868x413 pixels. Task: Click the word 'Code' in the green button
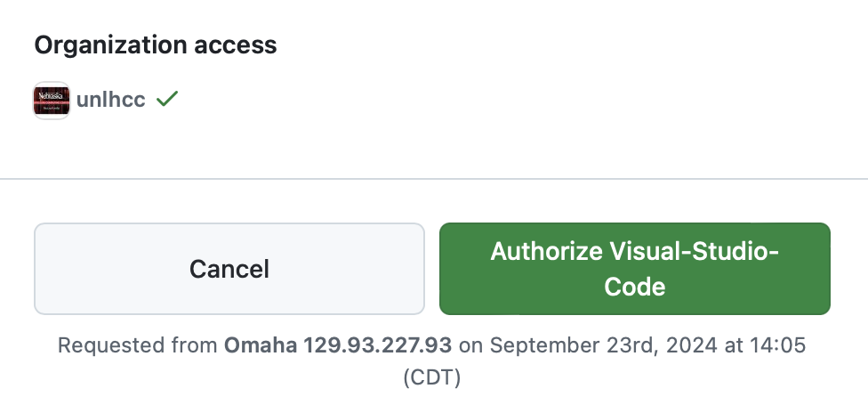tap(635, 287)
